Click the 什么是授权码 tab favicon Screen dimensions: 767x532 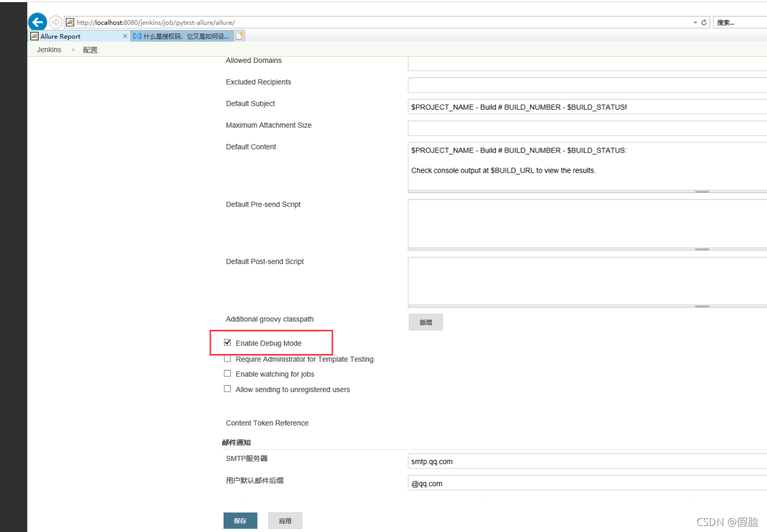[137, 36]
